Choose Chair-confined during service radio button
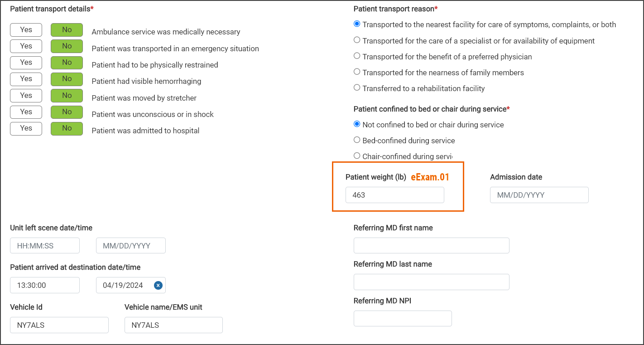Screen dimensions: 644x345 [x=357, y=155]
